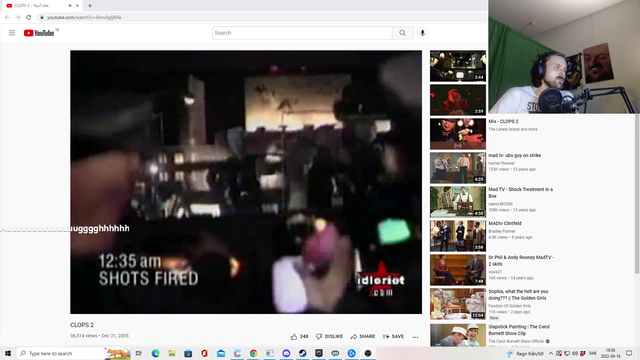Show hidden system tray icons
Viewport: 640px width, 360px height.
[x=551, y=353]
